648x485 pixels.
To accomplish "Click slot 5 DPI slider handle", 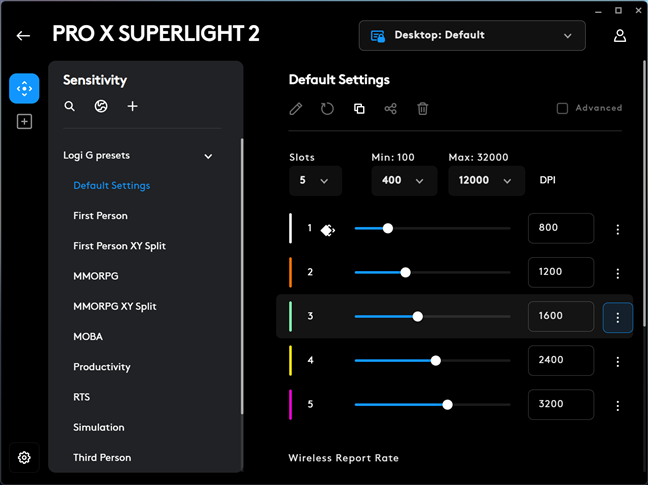I will pos(447,404).
